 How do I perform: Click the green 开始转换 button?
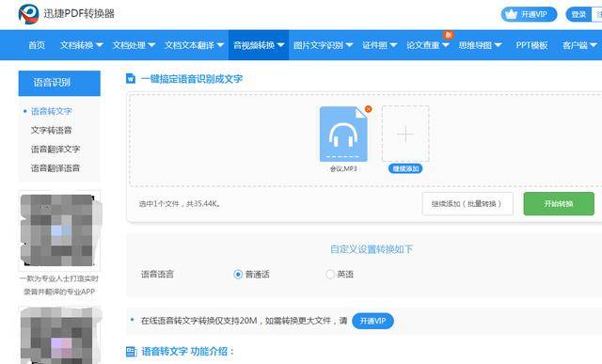[559, 203]
